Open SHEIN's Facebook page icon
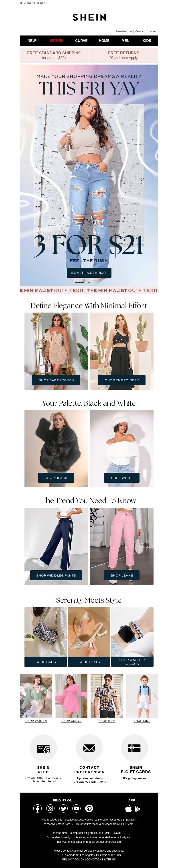This screenshot has height=868, width=178. [38, 808]
